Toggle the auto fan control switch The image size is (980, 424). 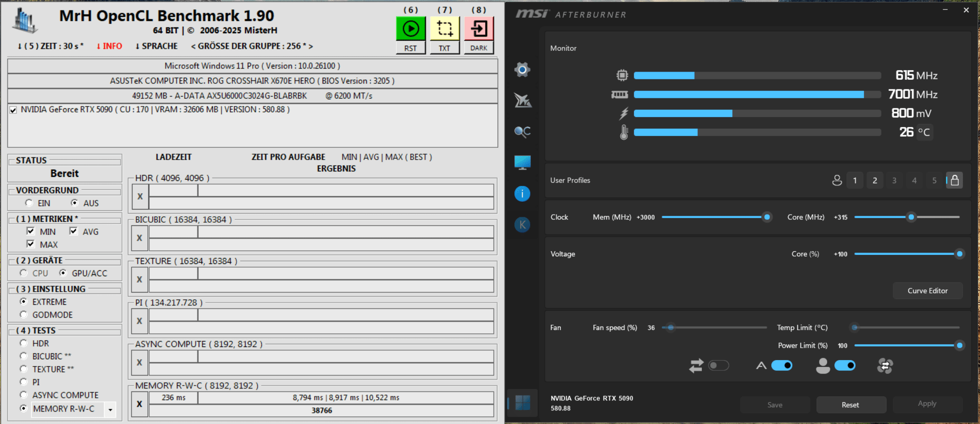[782, 366]
